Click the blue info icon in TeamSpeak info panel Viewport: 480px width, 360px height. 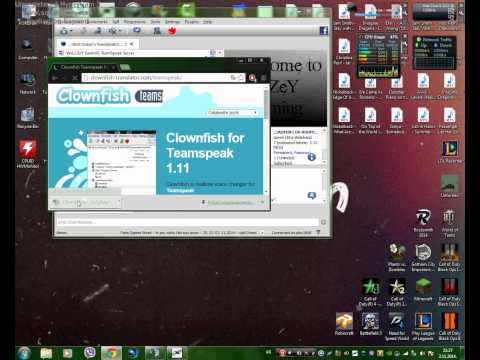point(311,157)
